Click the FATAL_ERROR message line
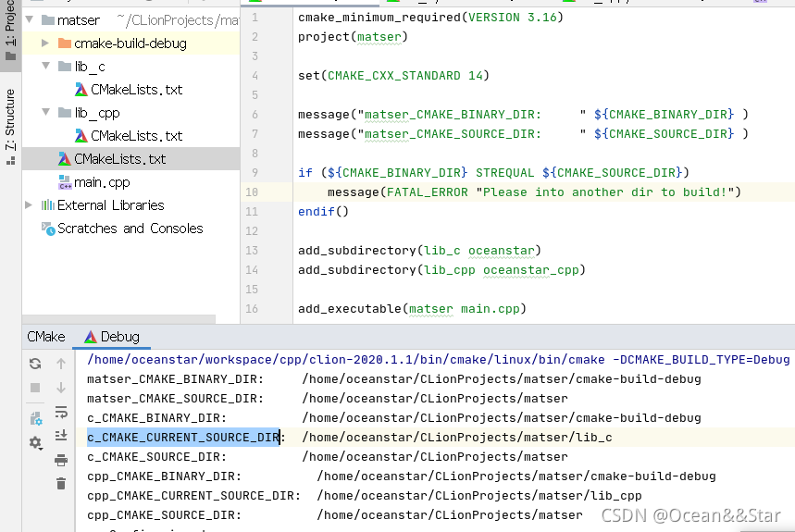795x532 pixels. click(534, 192)
